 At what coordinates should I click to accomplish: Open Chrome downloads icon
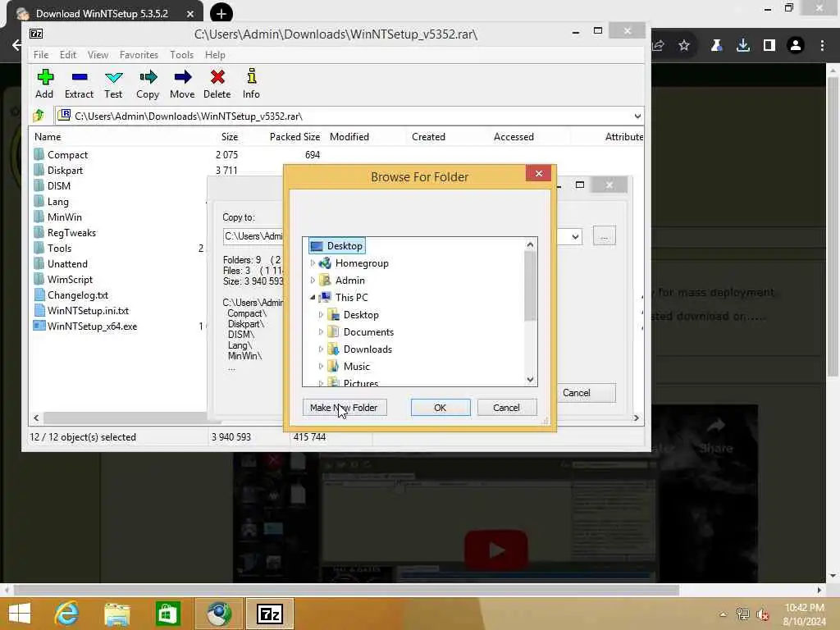click(743, 46)
